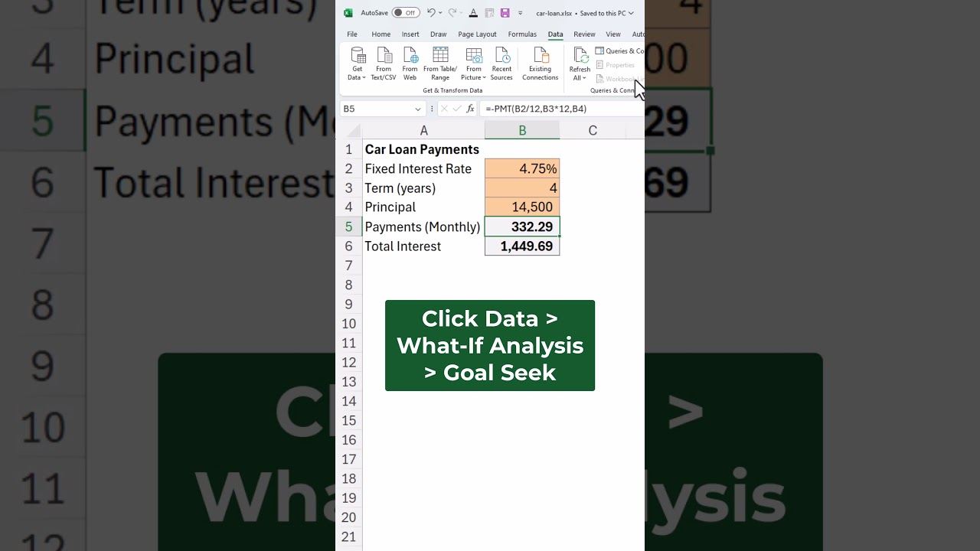980x551 pixels.
Task: Click the formula bar with =-PMT formula
Action: click(562, 109)
